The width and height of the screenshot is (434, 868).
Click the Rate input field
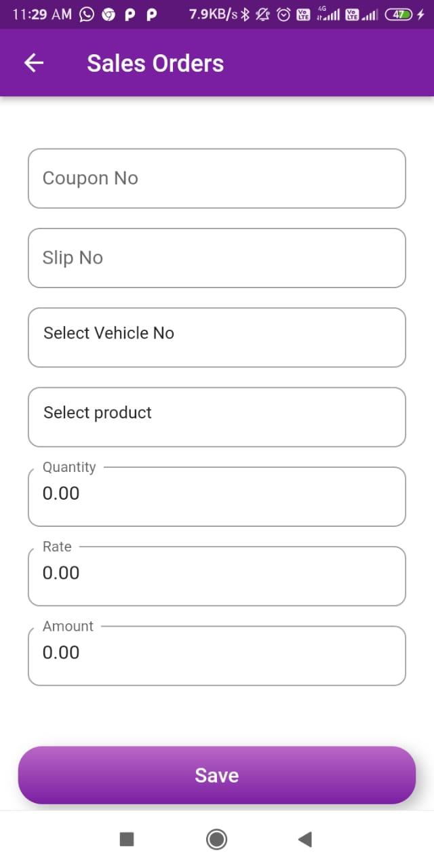click(x=217, y=576)
